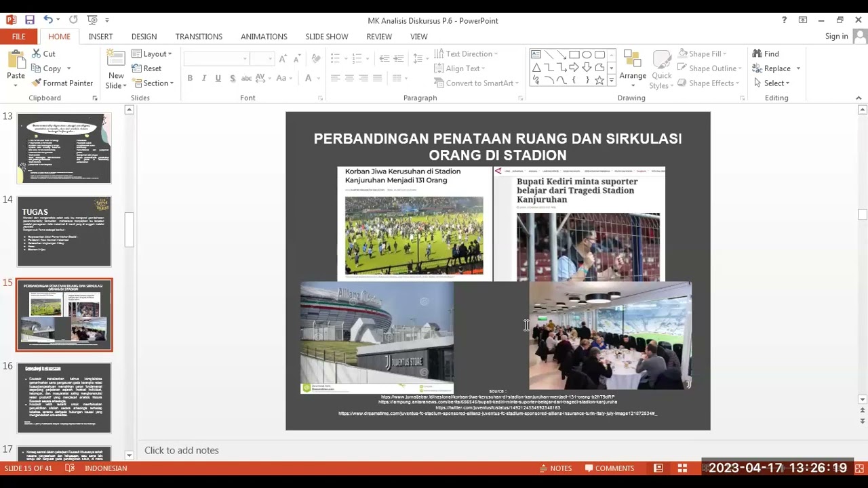Switch to the ANIMATIONS tab
Image resolution: width=868 pixels, height=488 pixels.
coord(264,37)
